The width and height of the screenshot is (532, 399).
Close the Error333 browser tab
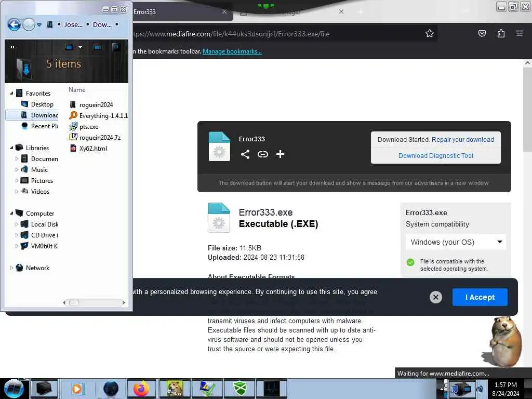click(x=224, y=11)
